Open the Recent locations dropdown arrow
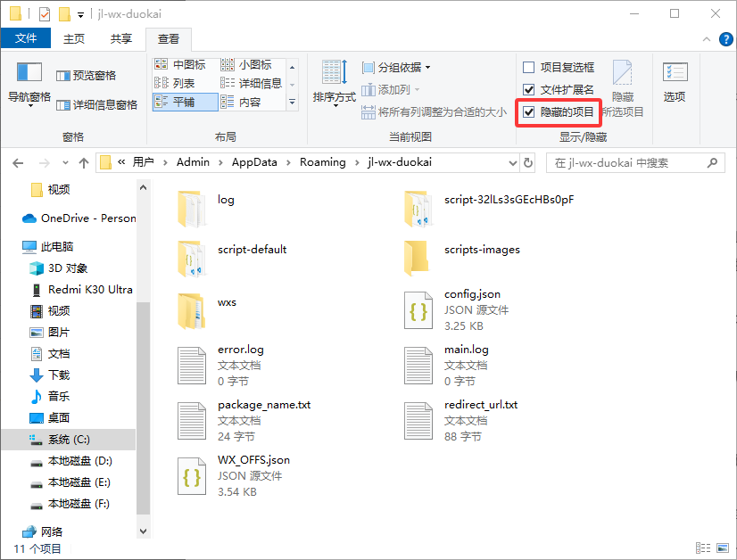The width and height of the screenshot is (737, 560). tap(65, 163)
